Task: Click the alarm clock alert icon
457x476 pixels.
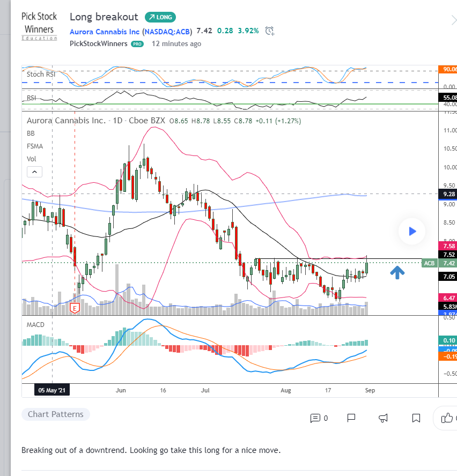Action: point(270,31)
